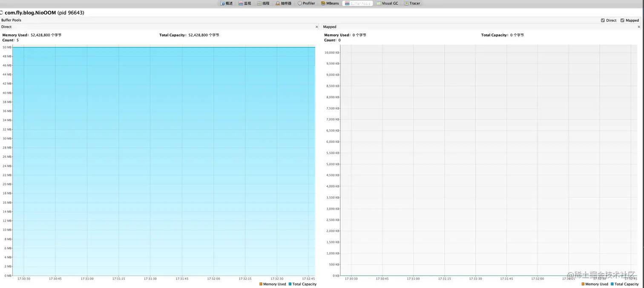Close the Mapped buffer pool panel
This screenshot has height=288, width=644.
[639, 27]
